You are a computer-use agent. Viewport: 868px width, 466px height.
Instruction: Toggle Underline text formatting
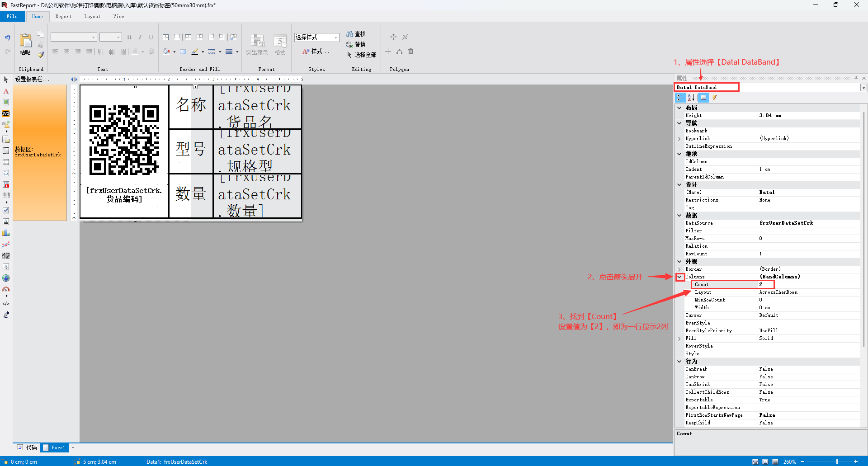pyautogui.click(x=151, y=38)
